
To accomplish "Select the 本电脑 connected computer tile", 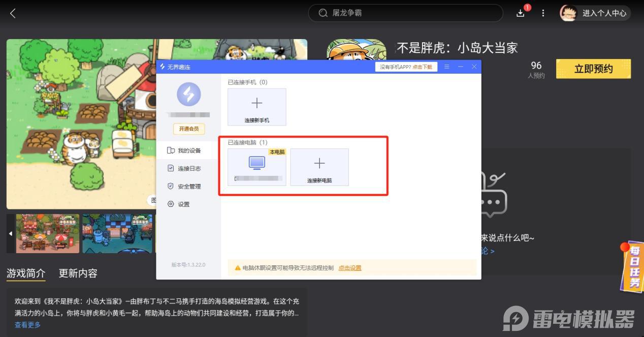I will coord(257,167).
